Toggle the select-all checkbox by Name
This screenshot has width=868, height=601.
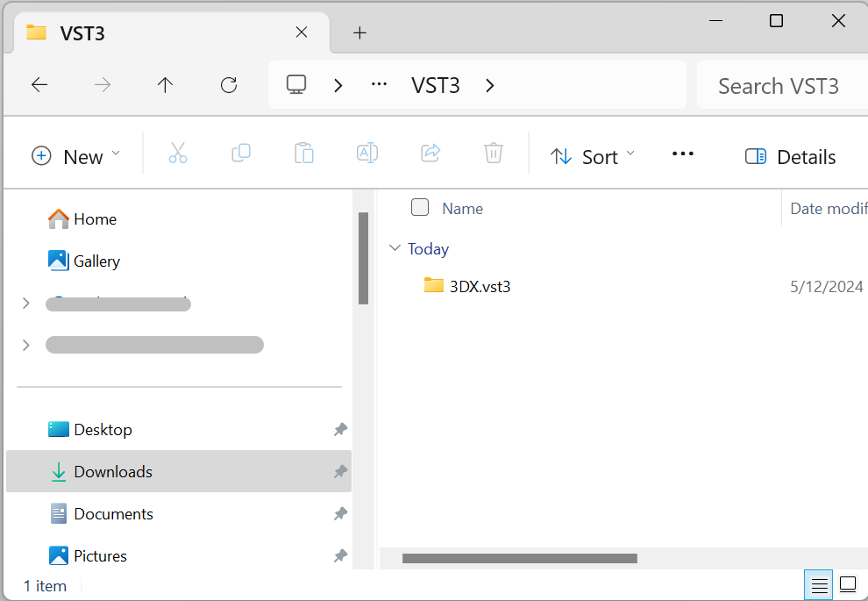pyautogui.click(x=420, y=207)
